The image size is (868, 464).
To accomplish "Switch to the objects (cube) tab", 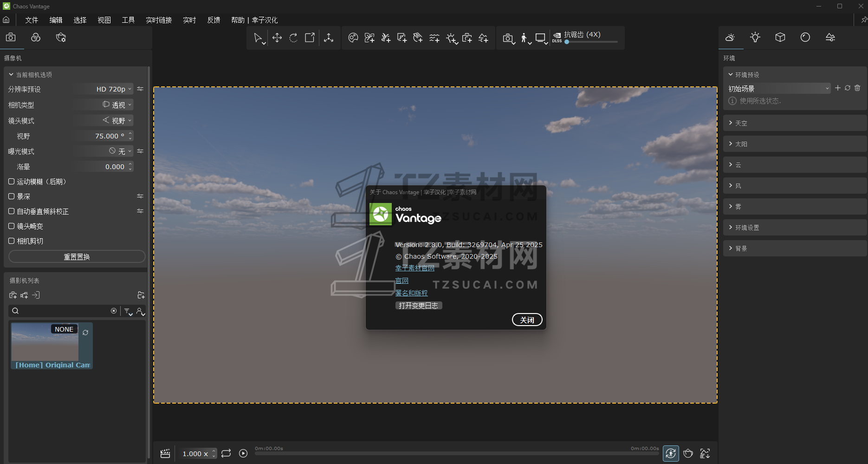I will click(x=780, y=38).
